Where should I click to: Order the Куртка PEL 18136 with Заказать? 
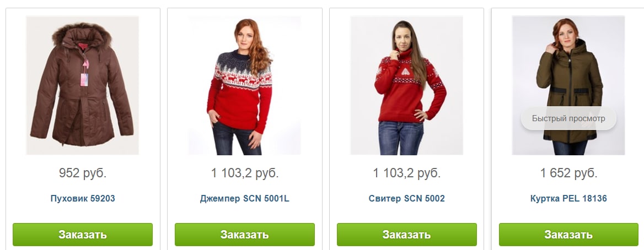569,235
